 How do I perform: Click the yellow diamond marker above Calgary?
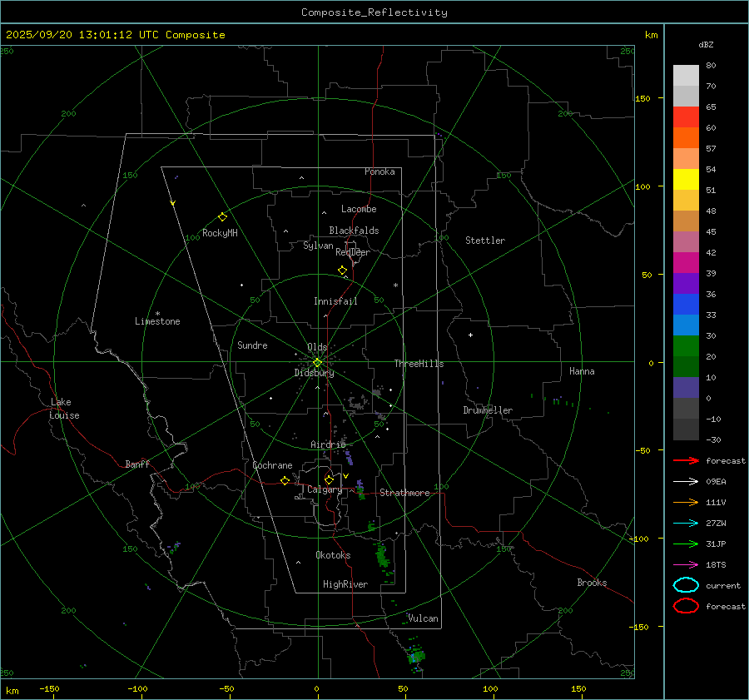tap(329, 479)
